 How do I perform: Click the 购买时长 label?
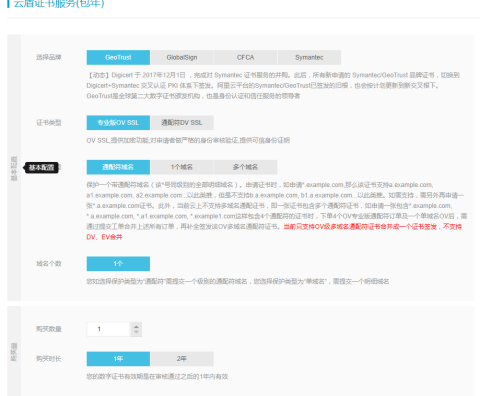coord(49,359)
